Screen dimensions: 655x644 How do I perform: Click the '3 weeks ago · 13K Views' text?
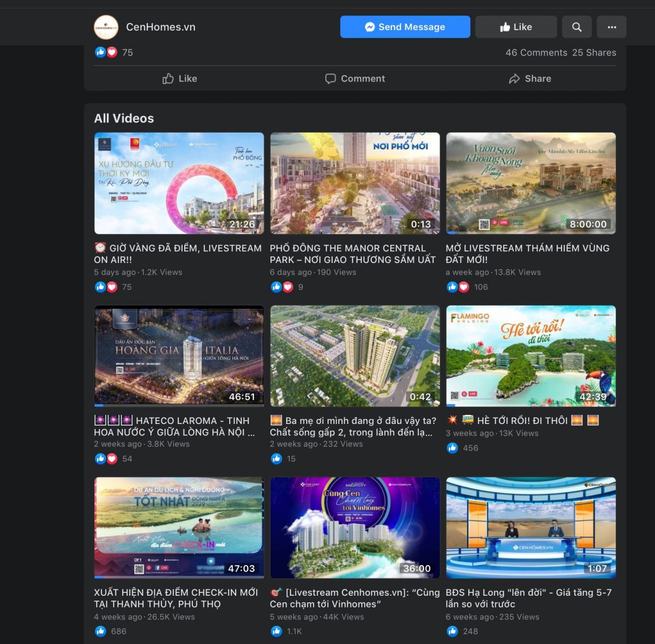[492, 433]
